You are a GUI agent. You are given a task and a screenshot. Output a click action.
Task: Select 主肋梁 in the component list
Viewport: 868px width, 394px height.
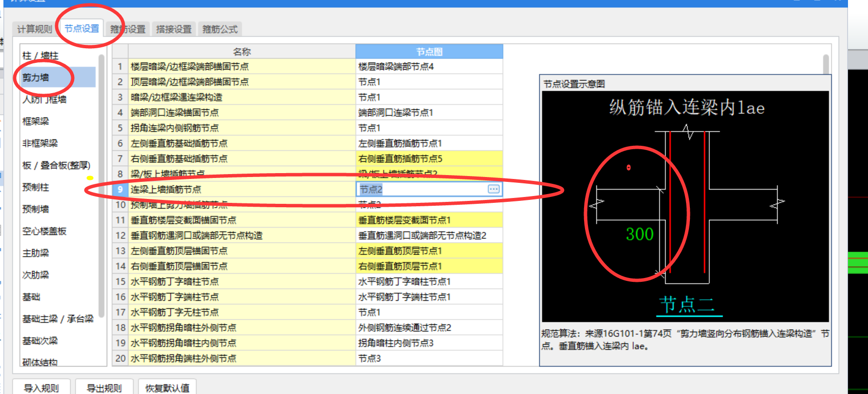(x=36, y=253)
